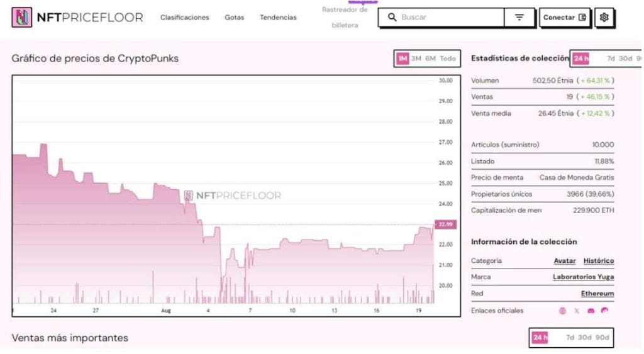Select the Todo chart range
This screenshot has width=644, height=354.
click(448, 58)
